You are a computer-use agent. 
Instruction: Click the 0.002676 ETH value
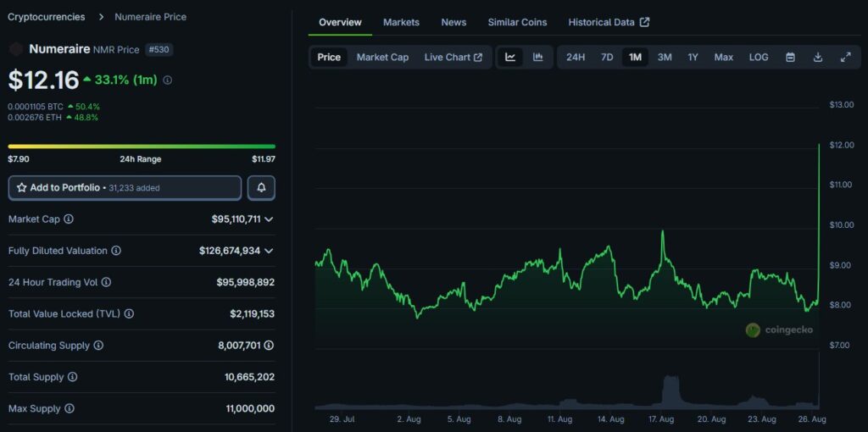tap(36, 117)
